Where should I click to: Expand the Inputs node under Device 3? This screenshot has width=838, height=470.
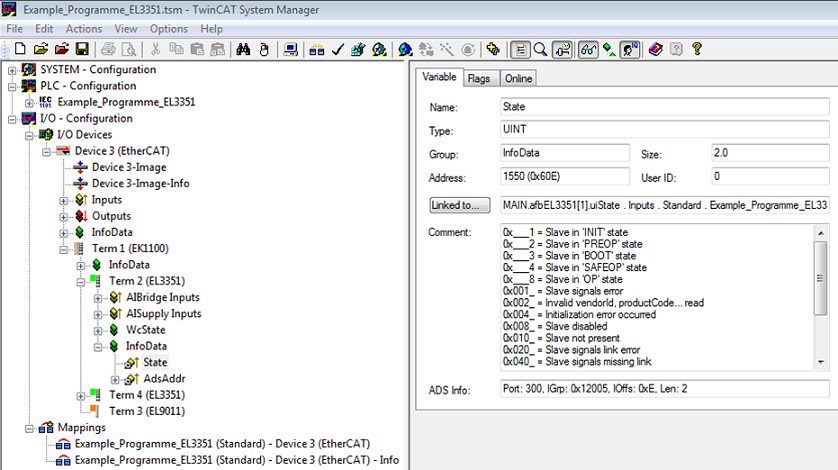(64, 201)
